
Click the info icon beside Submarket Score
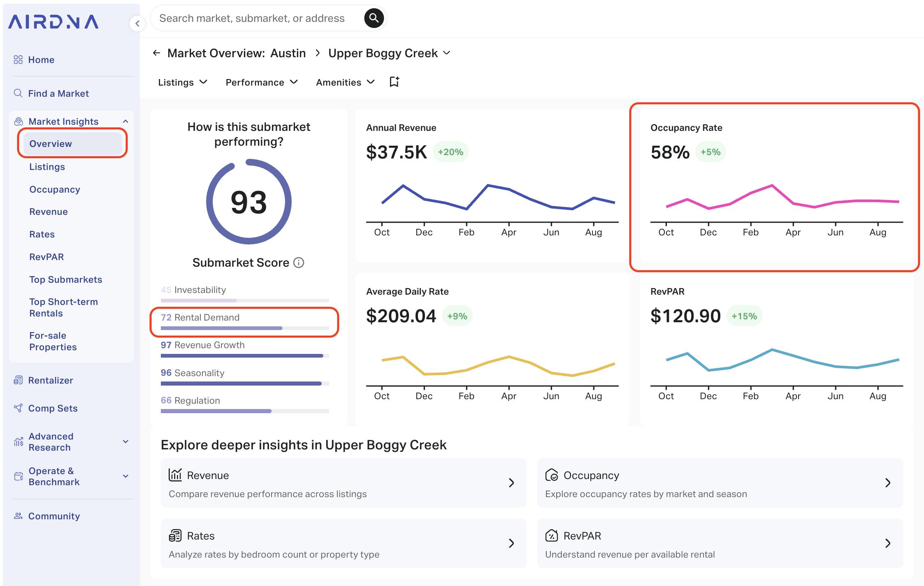299,263
